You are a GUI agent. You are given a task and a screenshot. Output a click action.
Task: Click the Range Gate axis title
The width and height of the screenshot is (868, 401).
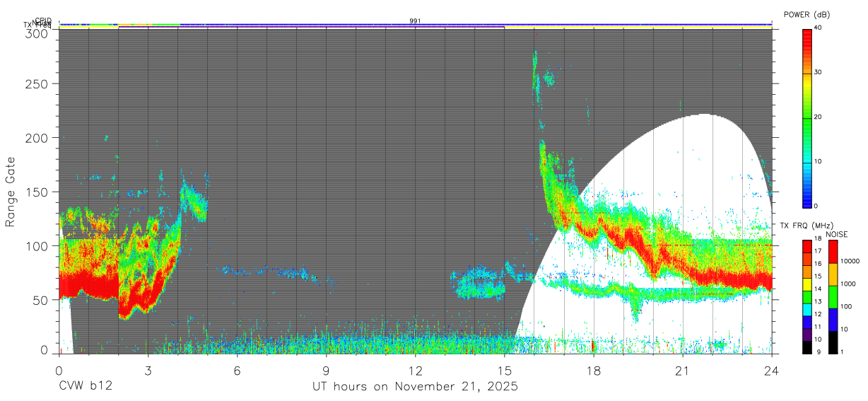(11, 192)
